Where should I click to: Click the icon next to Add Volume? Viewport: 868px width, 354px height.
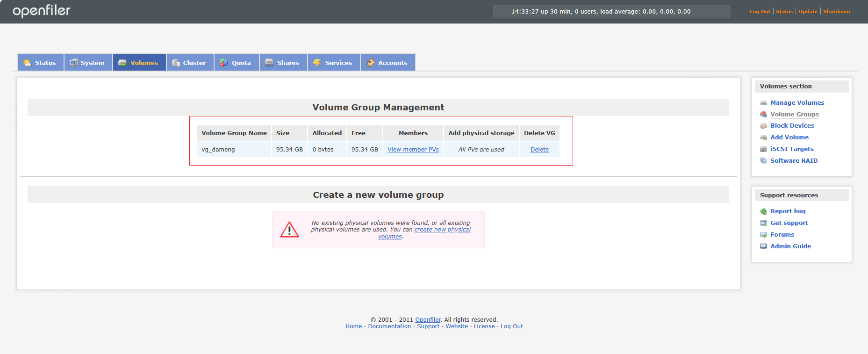tap(763, 137)
